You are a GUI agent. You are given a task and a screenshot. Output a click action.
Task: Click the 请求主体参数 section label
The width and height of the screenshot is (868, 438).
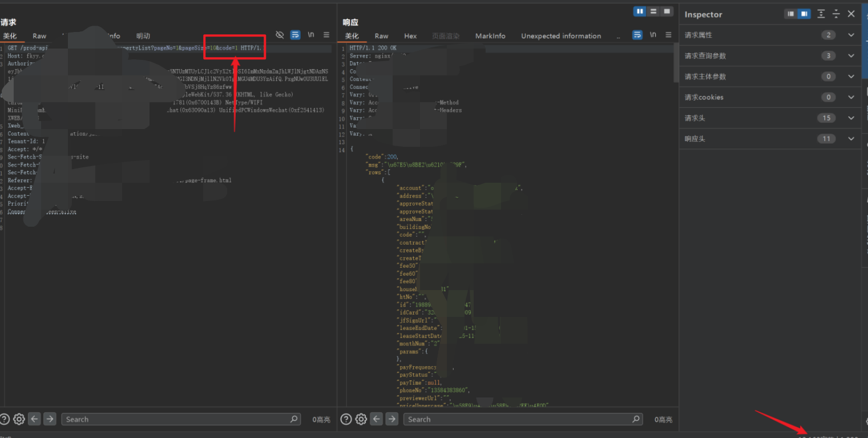click(705, 77)
